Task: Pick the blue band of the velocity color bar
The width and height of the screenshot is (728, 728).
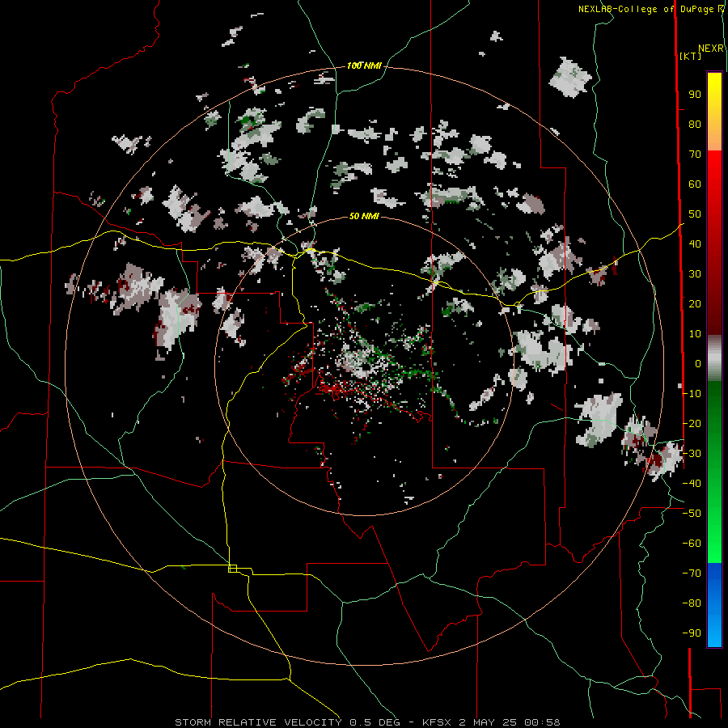Action: pos(714,604)
